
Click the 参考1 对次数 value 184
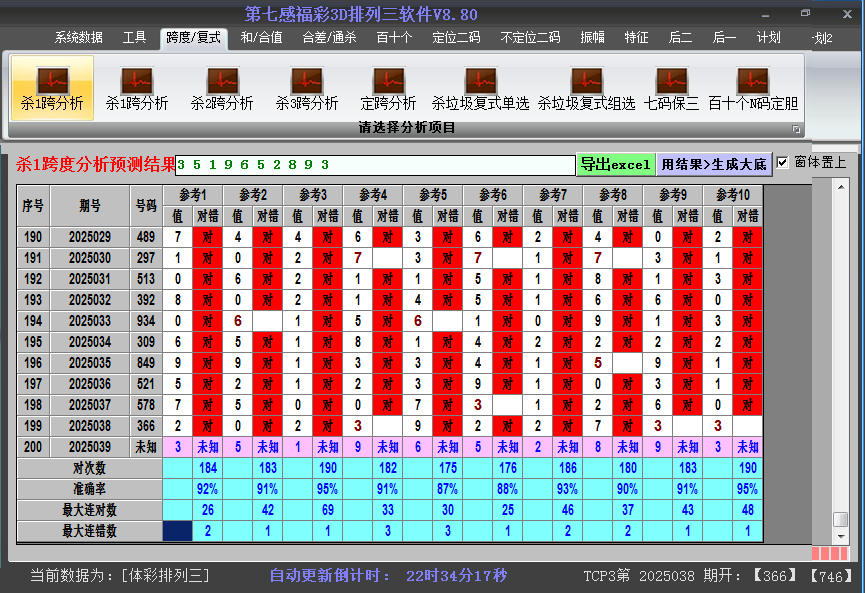point(207,468)
